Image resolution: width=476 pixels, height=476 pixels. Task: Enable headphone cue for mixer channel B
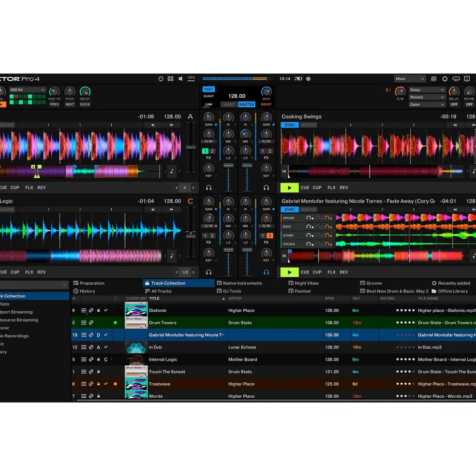[x=266, y=188]
